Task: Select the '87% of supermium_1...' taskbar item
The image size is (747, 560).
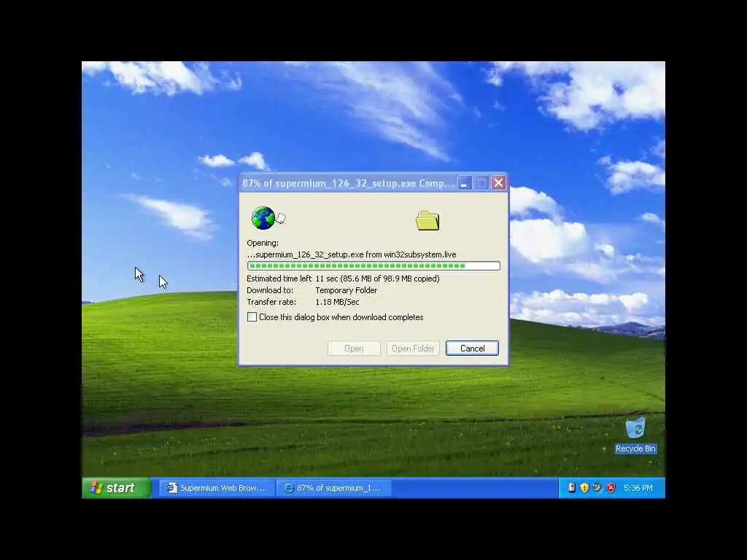Action: [x=334, y=488]
